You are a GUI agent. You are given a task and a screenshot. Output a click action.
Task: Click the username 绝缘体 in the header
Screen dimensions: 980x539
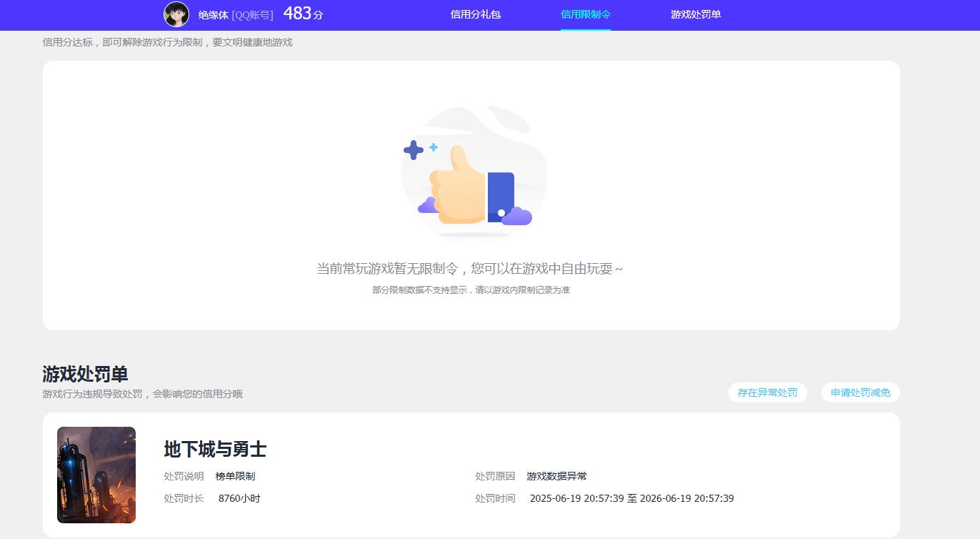(213, 15)
